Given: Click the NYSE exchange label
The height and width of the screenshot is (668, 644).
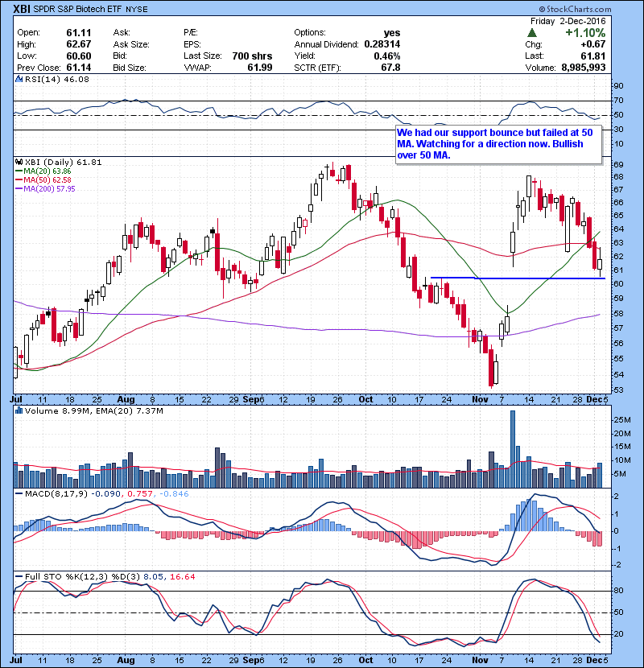Looking at the screenshot, I should (136, 10).
